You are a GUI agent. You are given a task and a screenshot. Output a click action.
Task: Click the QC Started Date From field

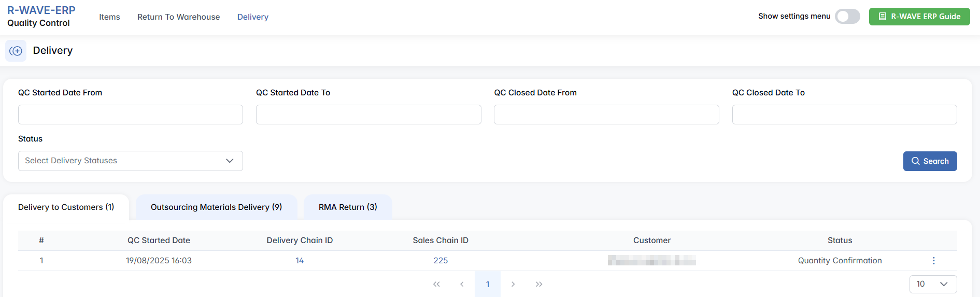[x=130, y=115]
